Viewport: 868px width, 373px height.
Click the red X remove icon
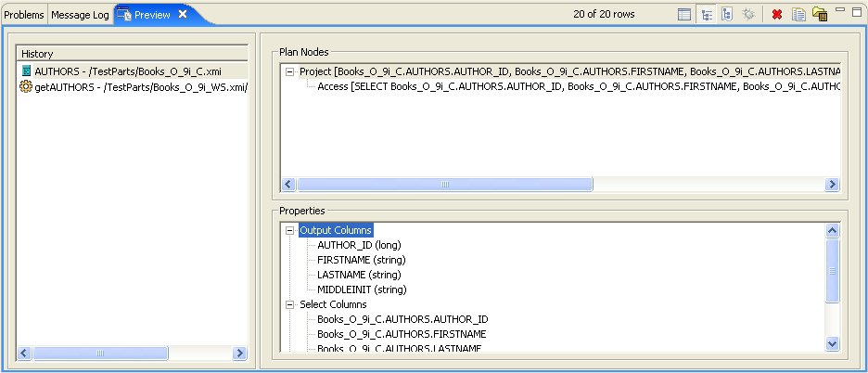click(777, 15)
